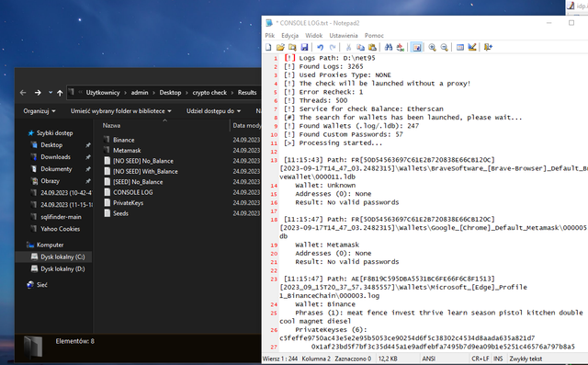The width and height of the screenshot is (588, 365).
Task: Click the 'Data mody' column header
Action: tap(246, 126)
